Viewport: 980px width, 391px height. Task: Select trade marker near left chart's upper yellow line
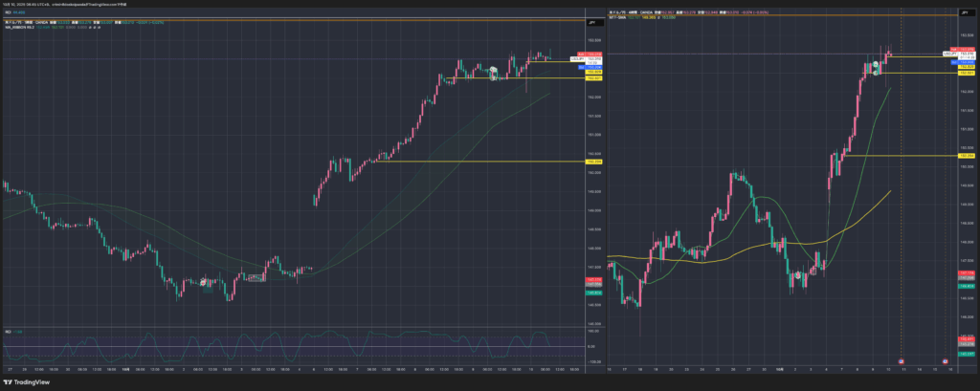pos(492,71)
